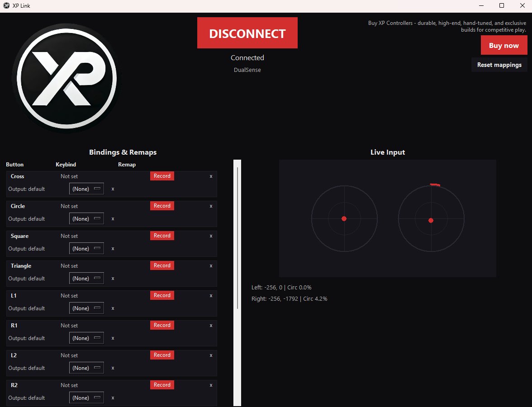Clear the L2 remap x beside dropdown
This screenshot has height=407, width=532.
pos(113,368)
